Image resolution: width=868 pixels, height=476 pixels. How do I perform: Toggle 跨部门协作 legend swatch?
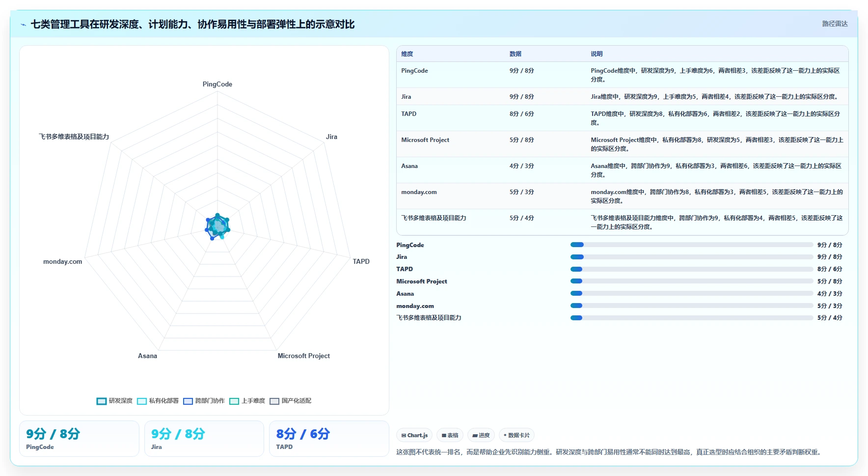[188, 401]
